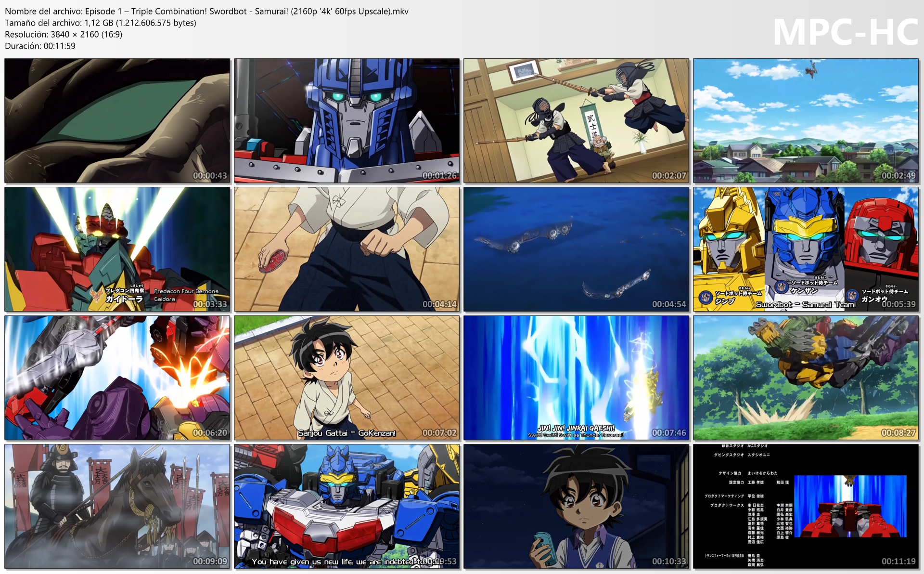Click the 00:04:14 timestamp label
This screenshot has width=924, height=574.
pyautogui.click(x=439, y=304)
